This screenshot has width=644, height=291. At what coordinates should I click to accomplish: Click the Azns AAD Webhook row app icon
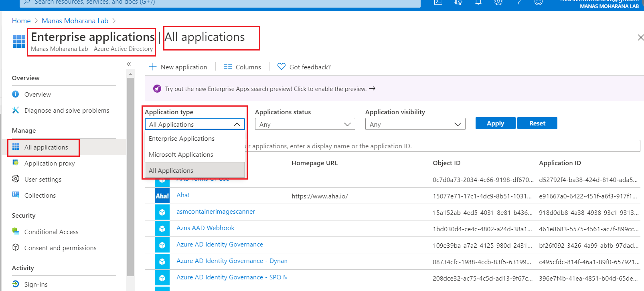162,228
